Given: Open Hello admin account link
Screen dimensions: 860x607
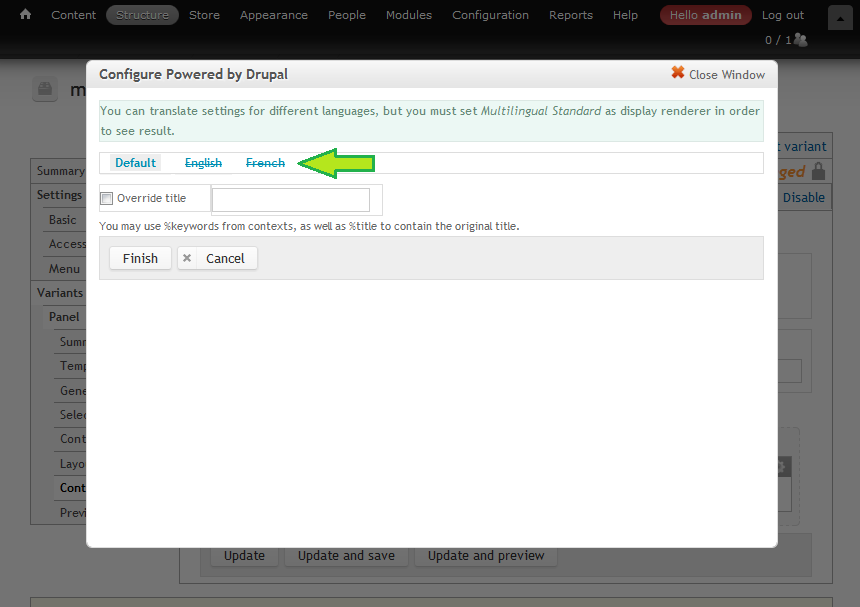Looking at the screenshot, I should [x=705, y=15].
